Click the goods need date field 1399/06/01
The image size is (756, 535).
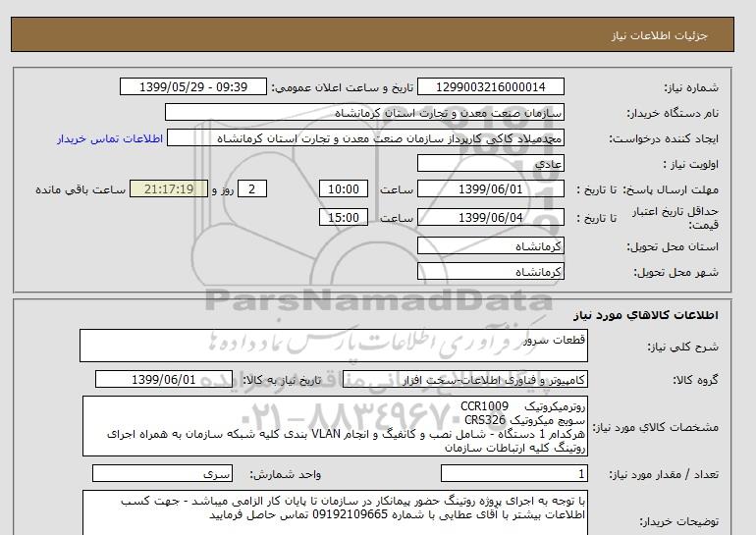[x=164, y=380]
